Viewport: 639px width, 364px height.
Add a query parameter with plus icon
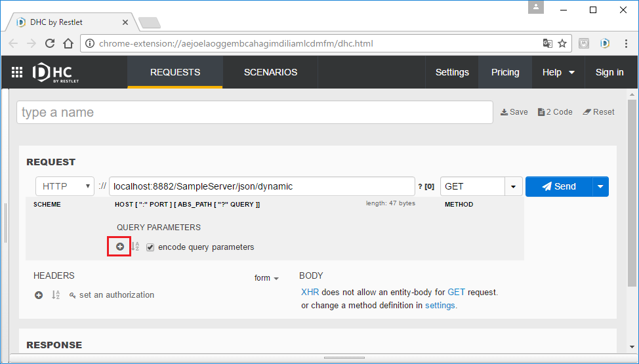point(120,247)
